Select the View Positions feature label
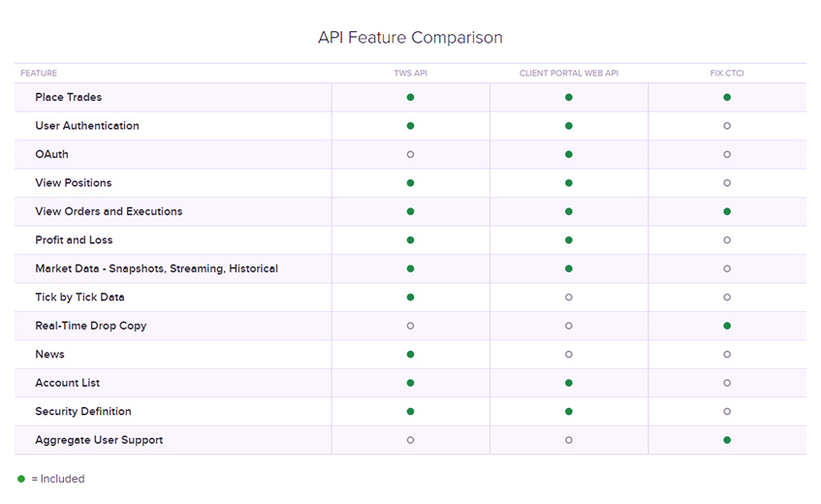 74,183
